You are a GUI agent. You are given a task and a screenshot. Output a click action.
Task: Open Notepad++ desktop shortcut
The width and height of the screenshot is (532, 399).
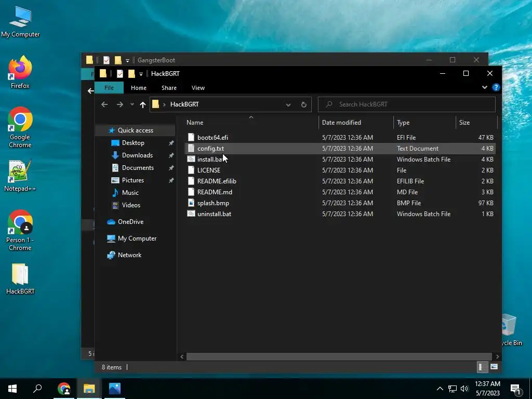coord(20,176)
